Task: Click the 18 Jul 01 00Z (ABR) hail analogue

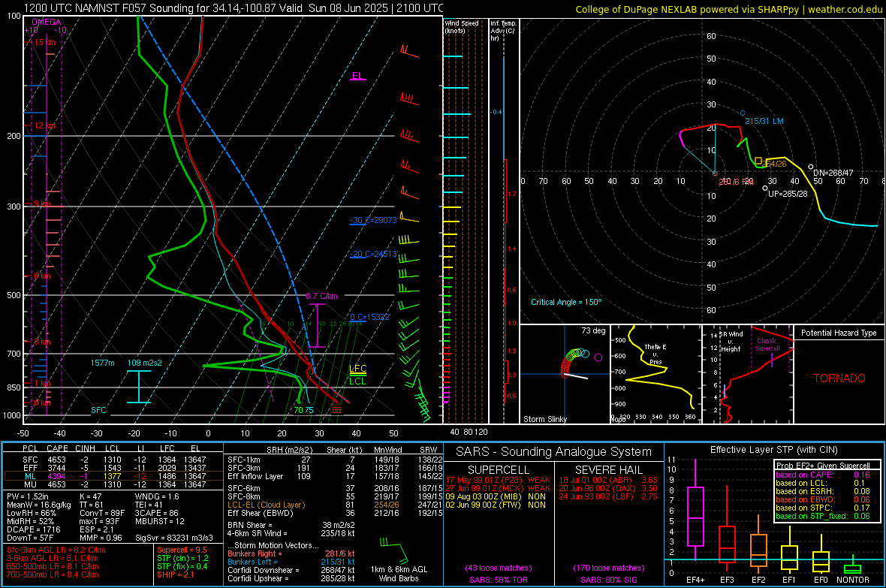Action: point(608,480)
